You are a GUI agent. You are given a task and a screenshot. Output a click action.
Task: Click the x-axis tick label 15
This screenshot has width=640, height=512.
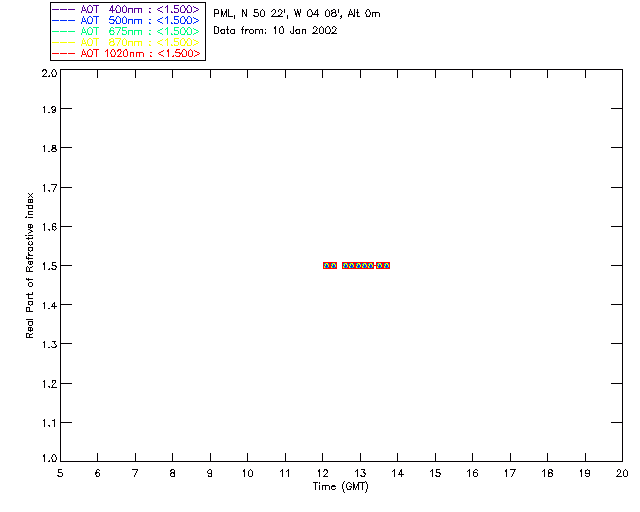(x=435, y=473)
